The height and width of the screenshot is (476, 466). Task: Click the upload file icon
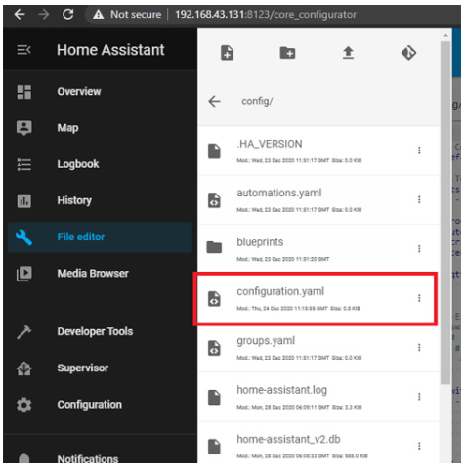click(348, 53)
